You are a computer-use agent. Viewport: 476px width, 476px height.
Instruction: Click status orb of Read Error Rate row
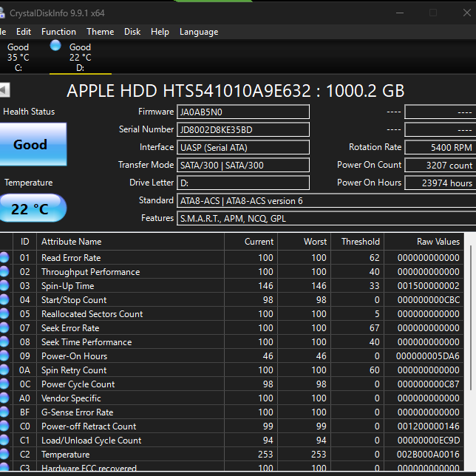pos(4,257)
